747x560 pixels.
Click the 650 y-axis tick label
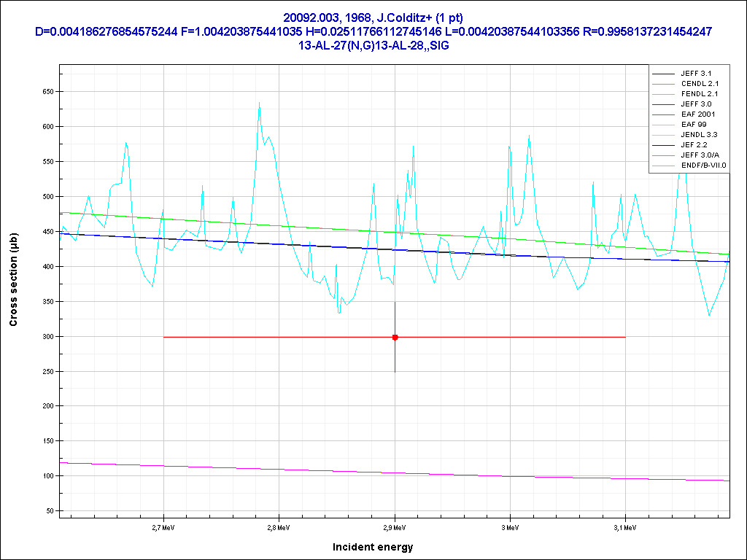47,92
